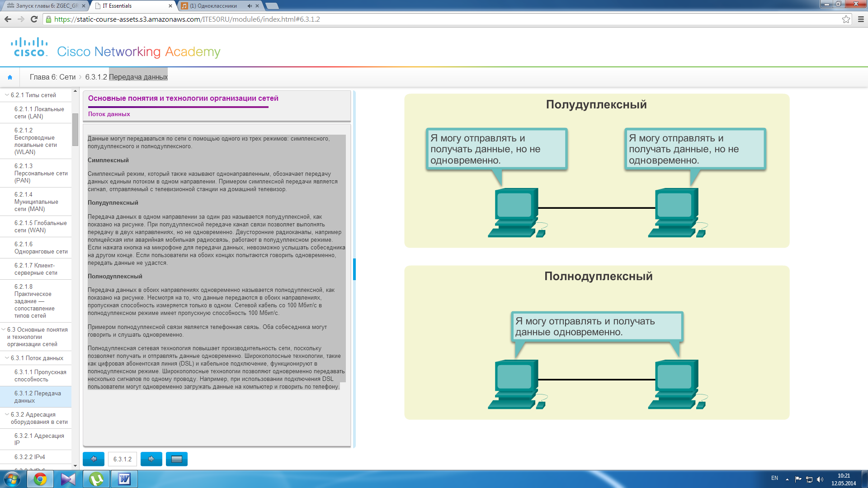Bookmark this page with the star icon
Viewport: 868px width, 488px height.
(x=846, y=19)
